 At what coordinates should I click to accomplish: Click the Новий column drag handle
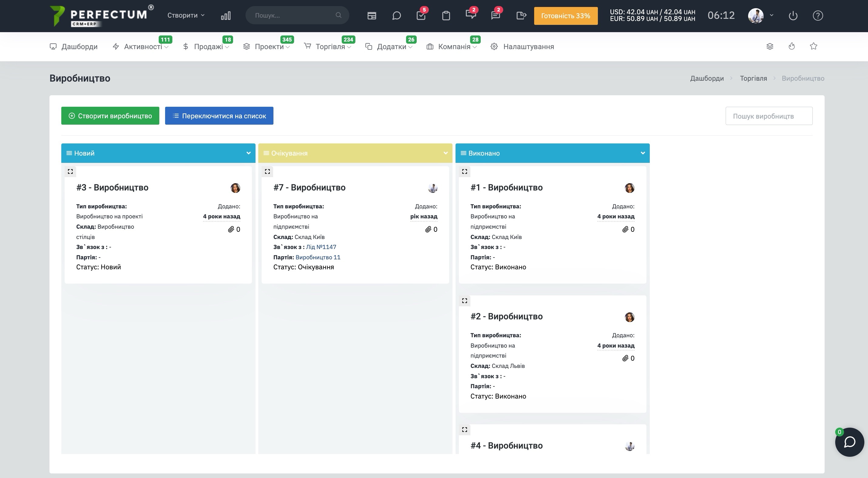[69, 153]
